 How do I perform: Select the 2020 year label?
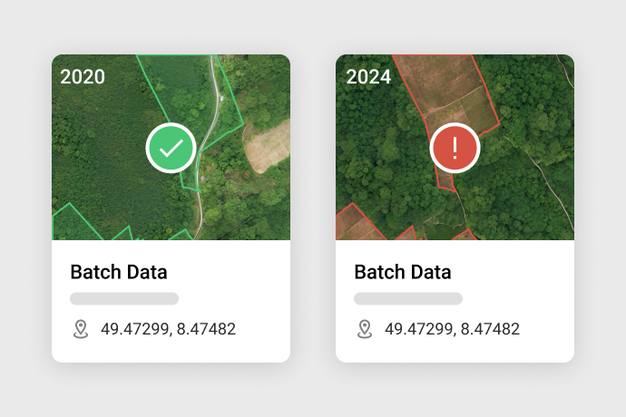(x=83, y=77)
